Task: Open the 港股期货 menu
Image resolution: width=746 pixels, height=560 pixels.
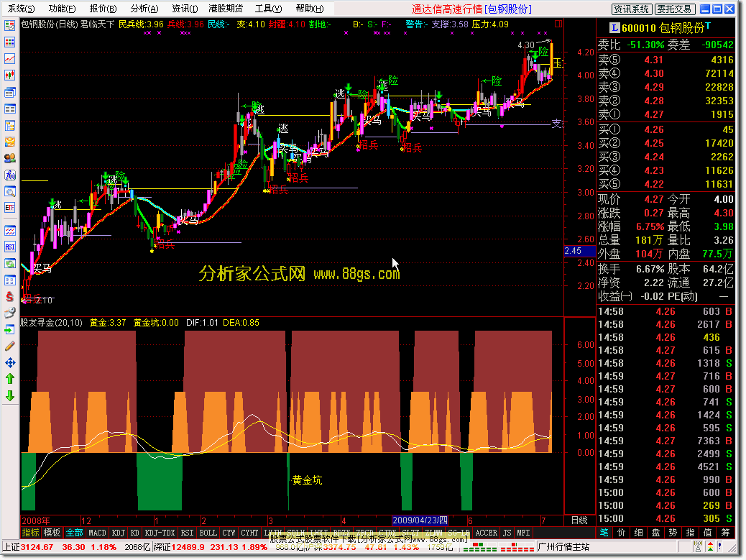Action: coord(226,9)
